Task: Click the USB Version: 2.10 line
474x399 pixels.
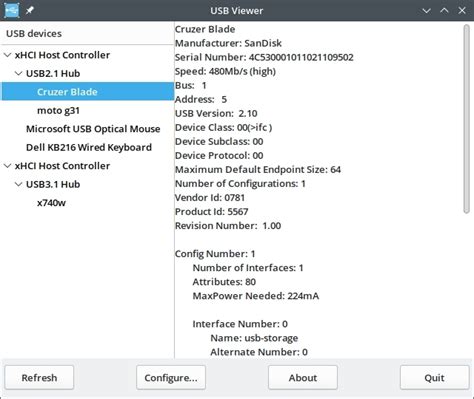Action: pyautogui.click(x=216, y=113)
